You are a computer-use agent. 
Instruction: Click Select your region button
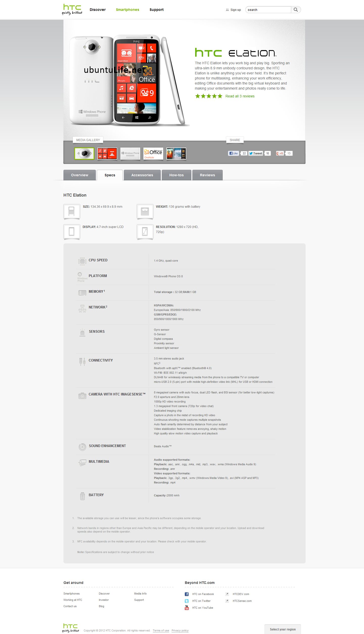point(283,629)
